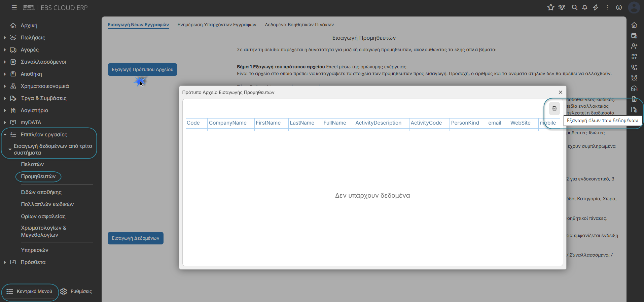The image size is (644, 302).
Task: Click the EBS CLOUD ERP logo
Action: tap(55, 8)
